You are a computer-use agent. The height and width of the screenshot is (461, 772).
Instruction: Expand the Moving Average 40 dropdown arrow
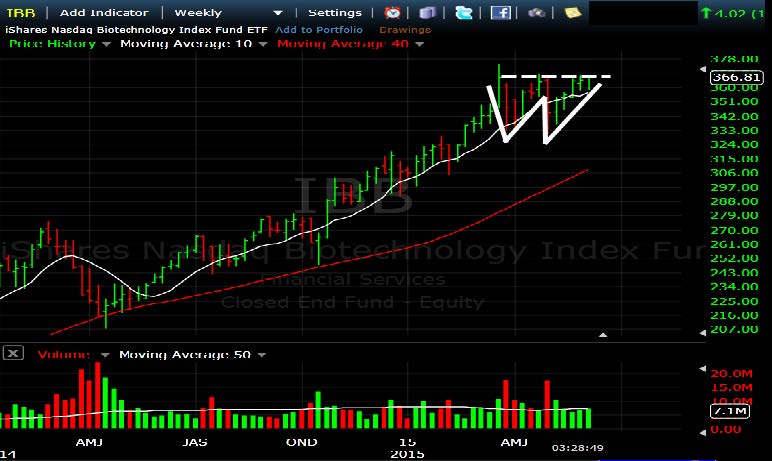[x=419, y=44]
